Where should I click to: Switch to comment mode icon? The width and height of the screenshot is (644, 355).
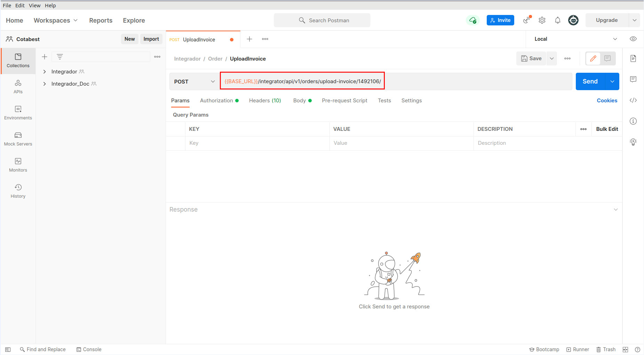point(607,58)
